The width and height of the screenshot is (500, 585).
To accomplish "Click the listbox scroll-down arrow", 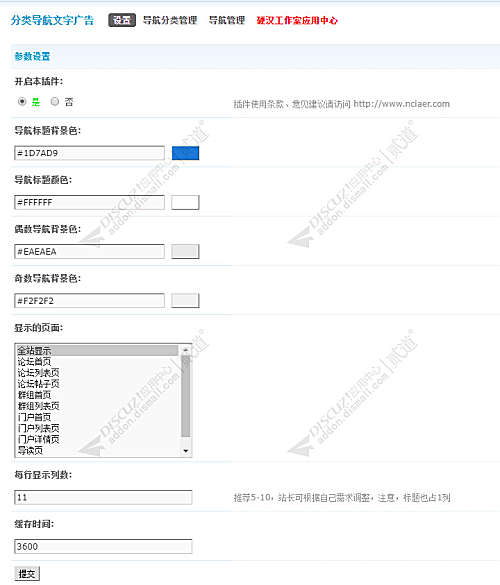I will coord(185,451).
